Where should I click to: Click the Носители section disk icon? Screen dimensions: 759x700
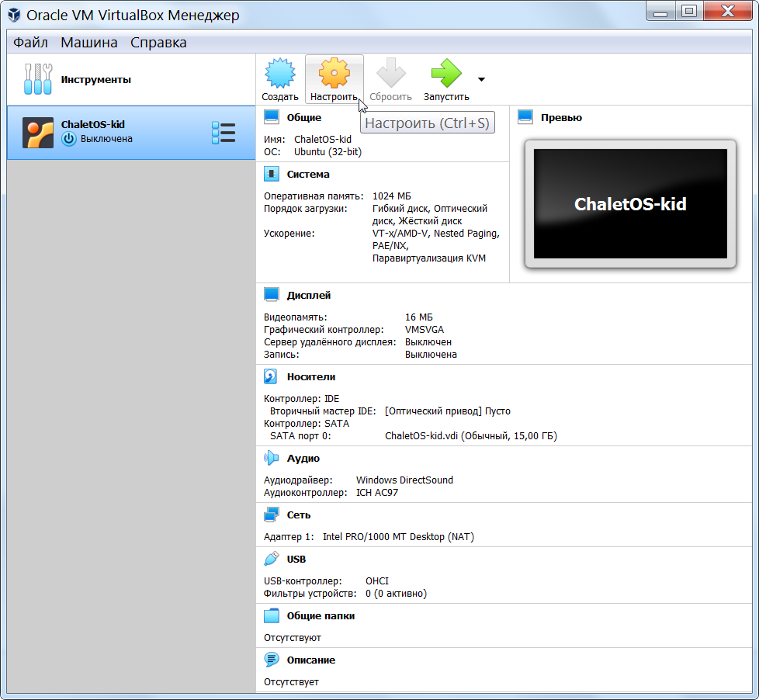tap(271, 376)
